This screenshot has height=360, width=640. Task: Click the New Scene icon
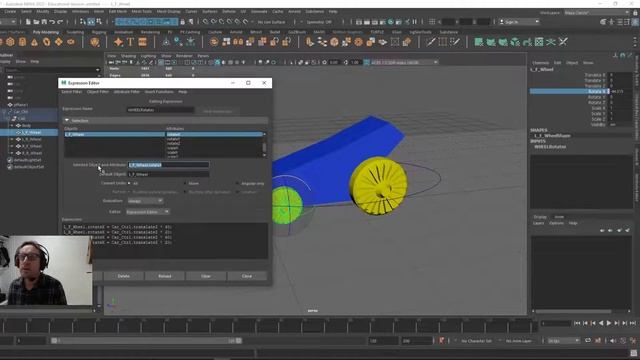click(x=28, y=22)
